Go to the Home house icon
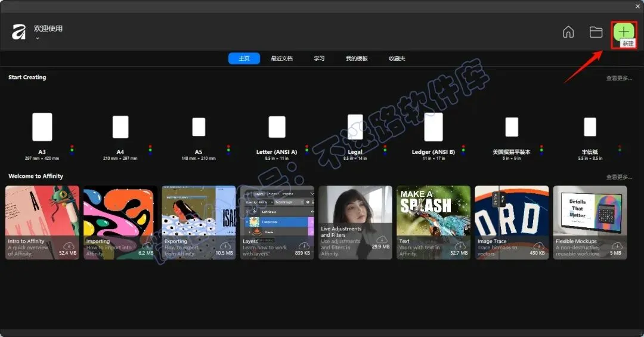 pos(568,32)
